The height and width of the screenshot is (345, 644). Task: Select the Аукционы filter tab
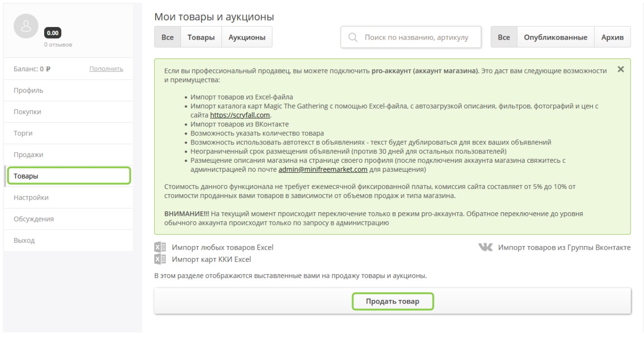(247, 37)
